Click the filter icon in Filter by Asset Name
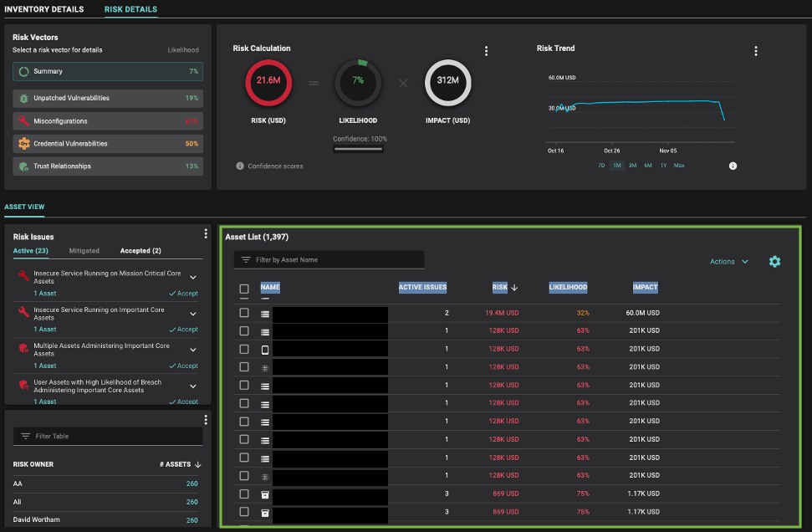Screen dimensions: 812x532 pos(246,259)
